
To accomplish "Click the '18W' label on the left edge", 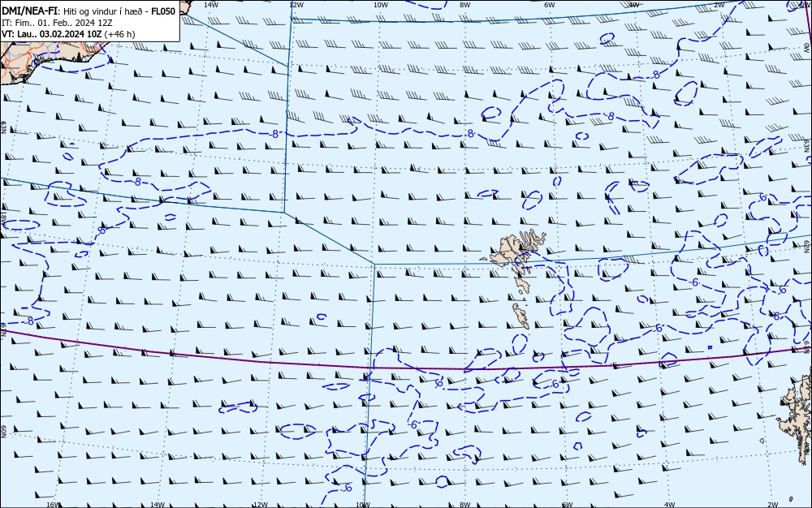I will coord(3,217).
